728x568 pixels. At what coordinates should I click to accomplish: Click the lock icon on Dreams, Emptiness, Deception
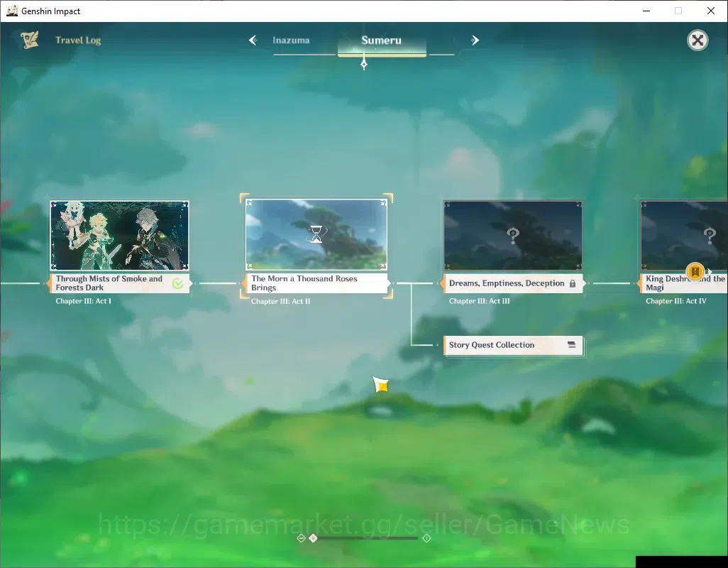click(573, 283)
